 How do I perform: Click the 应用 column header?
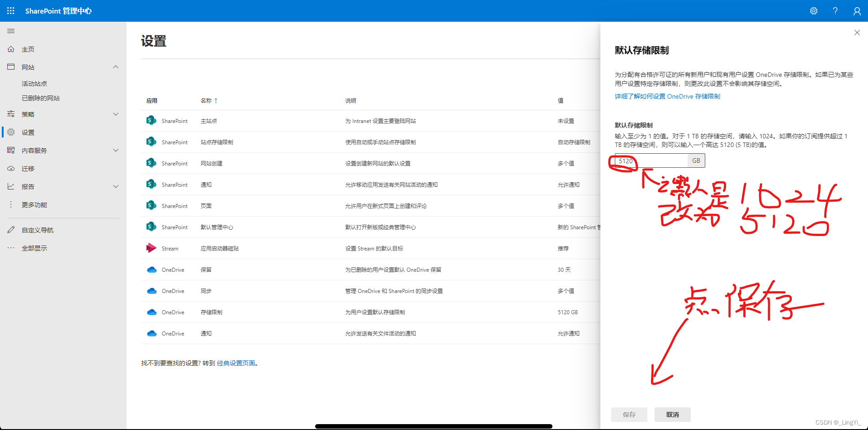(x=152, y=100)
